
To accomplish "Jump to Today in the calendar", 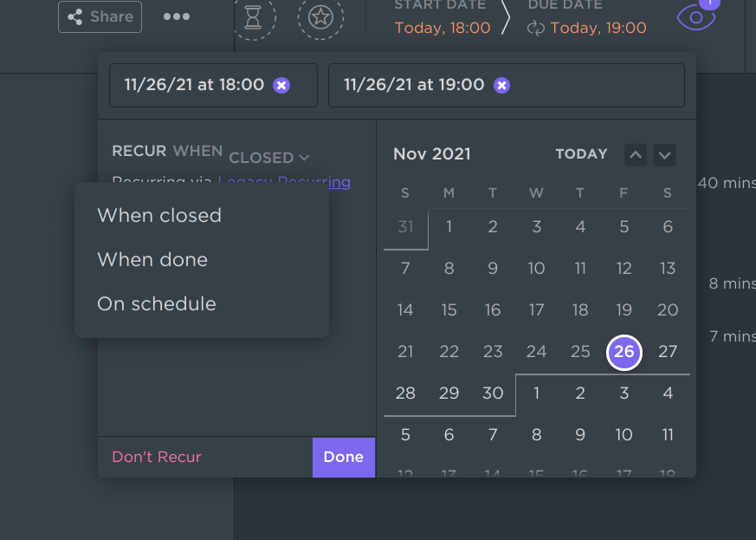I will [581, 154].
